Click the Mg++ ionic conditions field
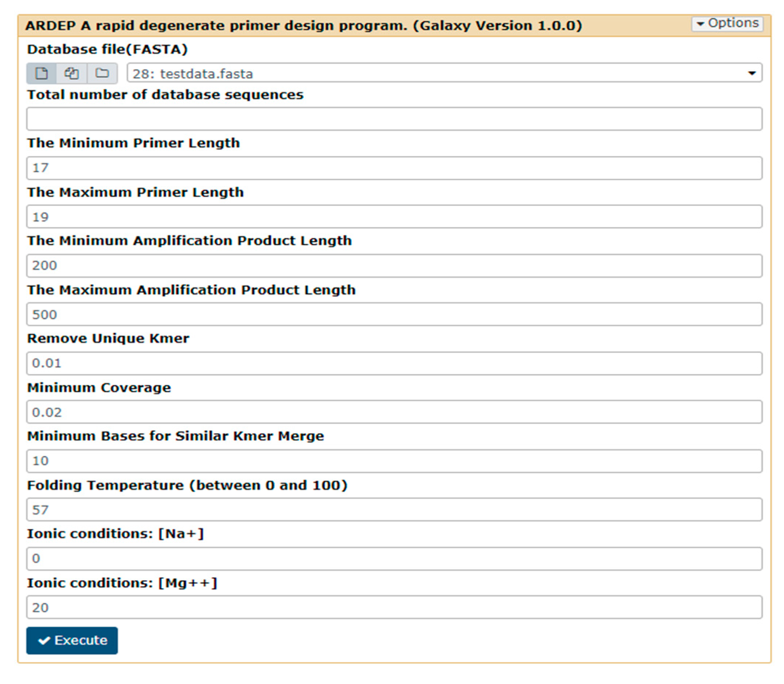This screenshot has height=684, width=784. tap(394, 607)
